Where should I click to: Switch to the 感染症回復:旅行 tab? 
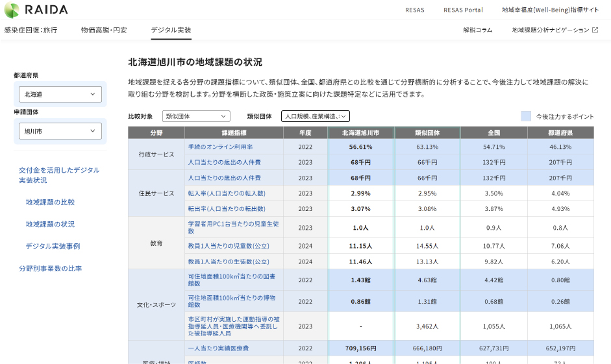click(31, 30)
